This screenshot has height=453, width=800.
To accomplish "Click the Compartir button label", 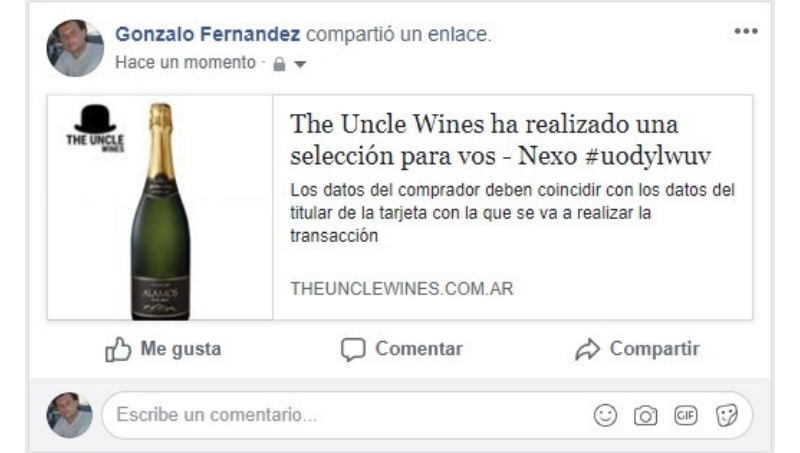I will point(655,349).
